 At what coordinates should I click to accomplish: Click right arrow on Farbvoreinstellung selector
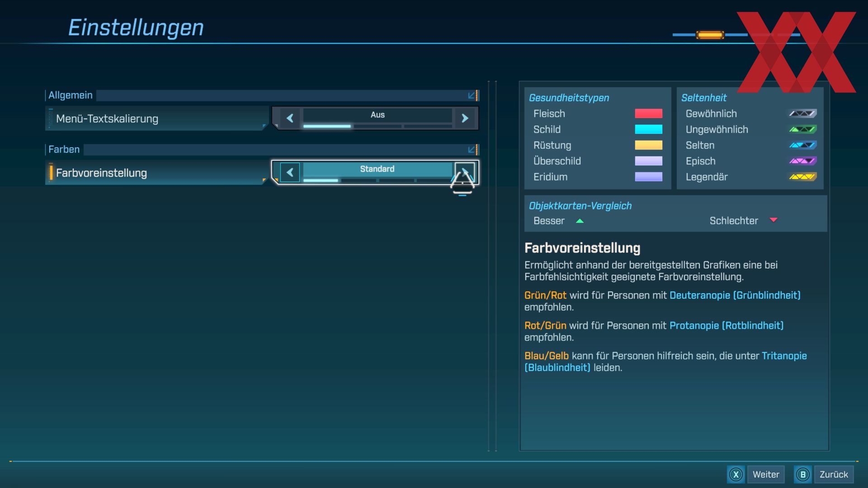click(465, 172)
